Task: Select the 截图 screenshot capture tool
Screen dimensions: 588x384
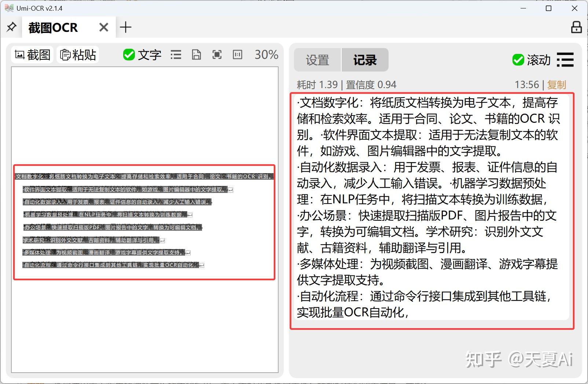Action: pyautogui.click(x=32, y=54)
